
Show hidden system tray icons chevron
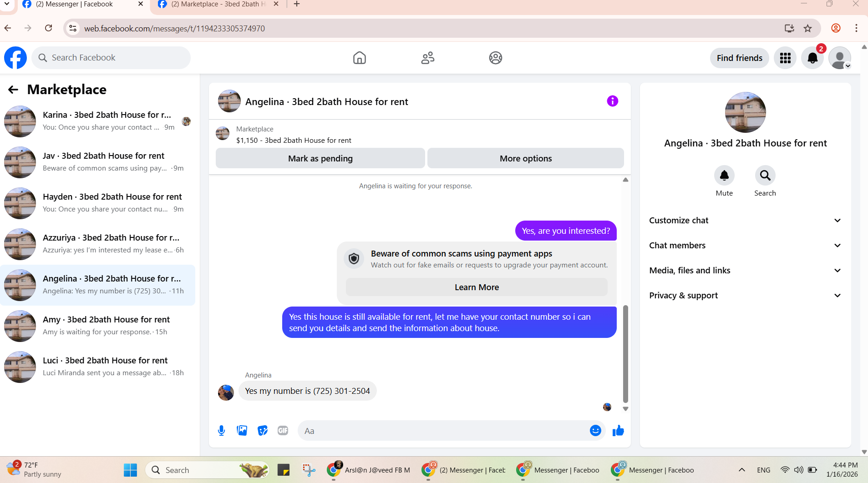(x=741, y=470)
